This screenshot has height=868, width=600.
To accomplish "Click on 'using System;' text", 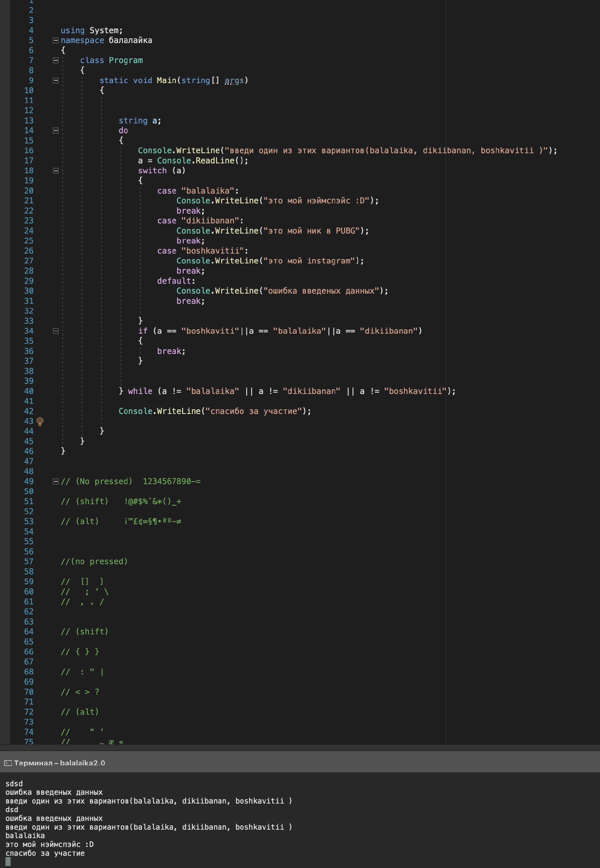I will click(92, 31).
